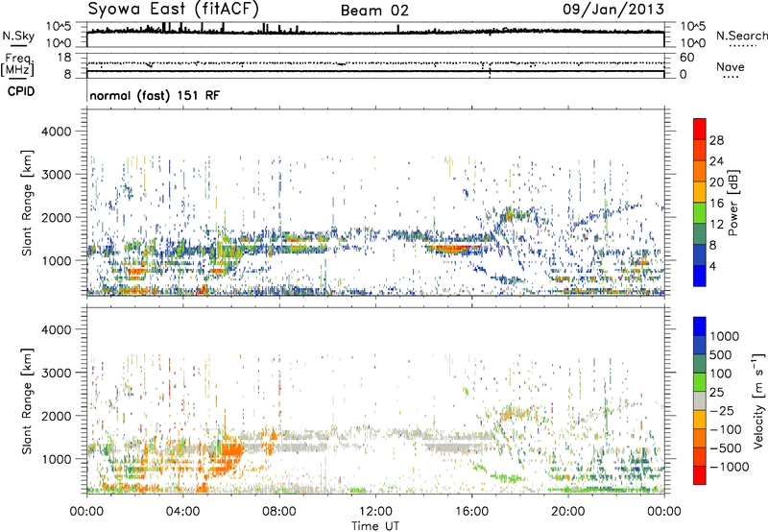
Task: Click the "Beam 02" label
Action: coord(374,11)
